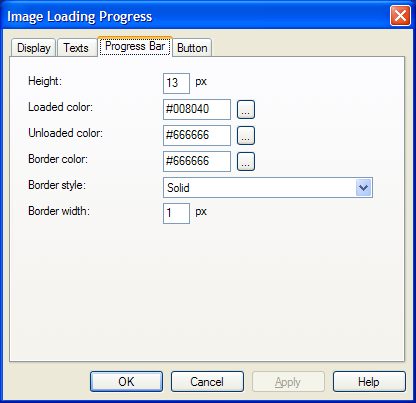Focus the Border width input field
The height and width of the screenshot is (403, 416).
(x=176, y=213)
